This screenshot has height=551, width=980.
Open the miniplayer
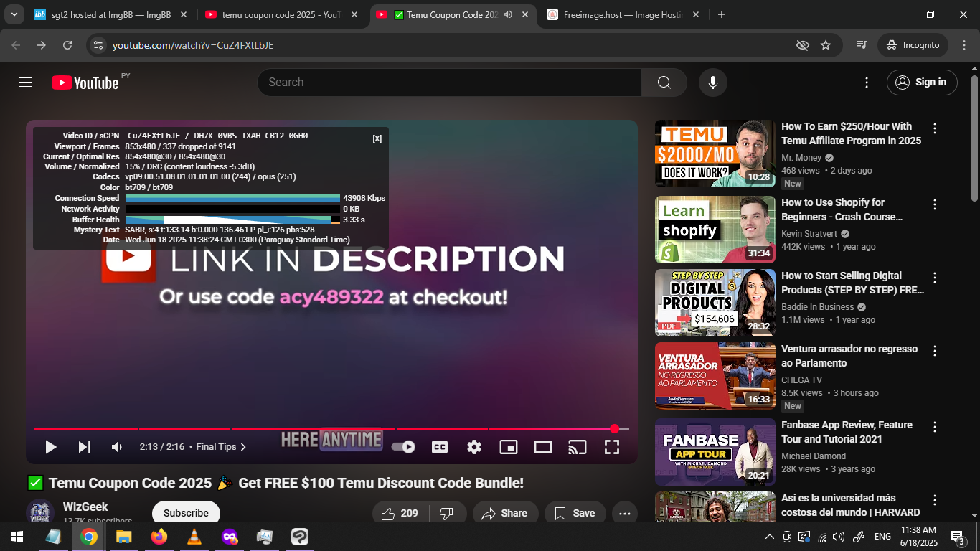pyautogui.click(x=509, y=447)
